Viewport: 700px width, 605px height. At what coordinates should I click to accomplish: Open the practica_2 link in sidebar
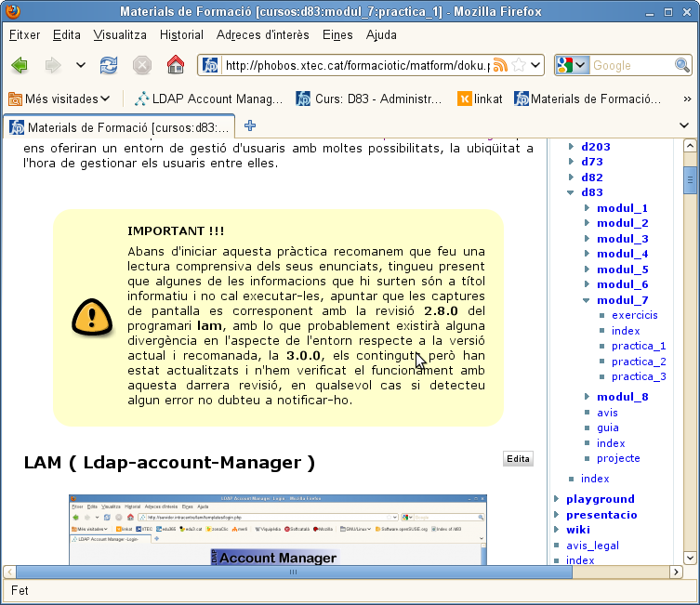pyautogui.click(x=638, y=362)
